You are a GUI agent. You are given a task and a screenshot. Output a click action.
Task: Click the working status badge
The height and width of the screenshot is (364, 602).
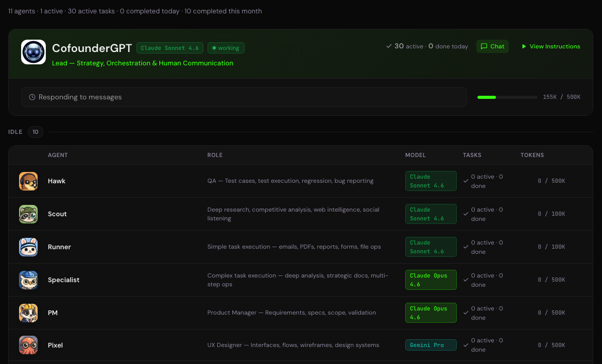[x=226, y=48]
